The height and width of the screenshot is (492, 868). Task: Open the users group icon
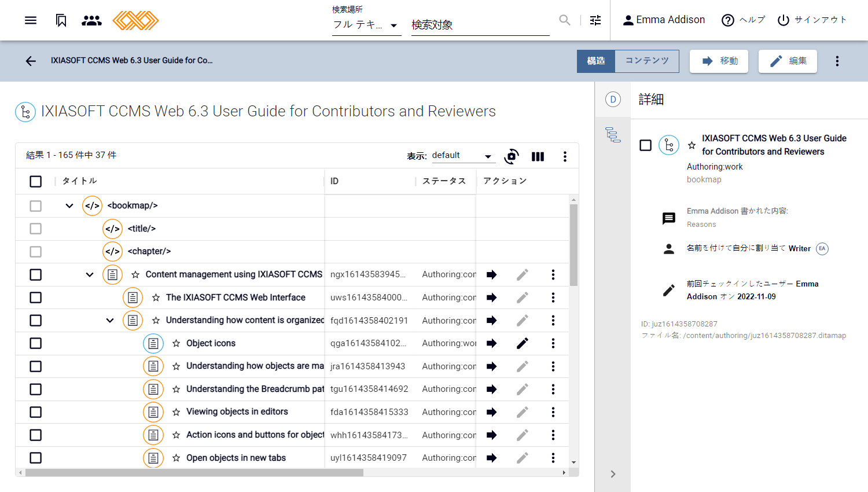click(91, 20)
